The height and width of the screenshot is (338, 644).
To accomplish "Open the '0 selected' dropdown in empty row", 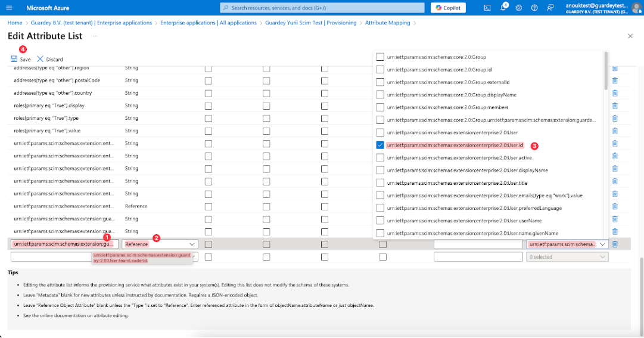I will tap(568, 257).
